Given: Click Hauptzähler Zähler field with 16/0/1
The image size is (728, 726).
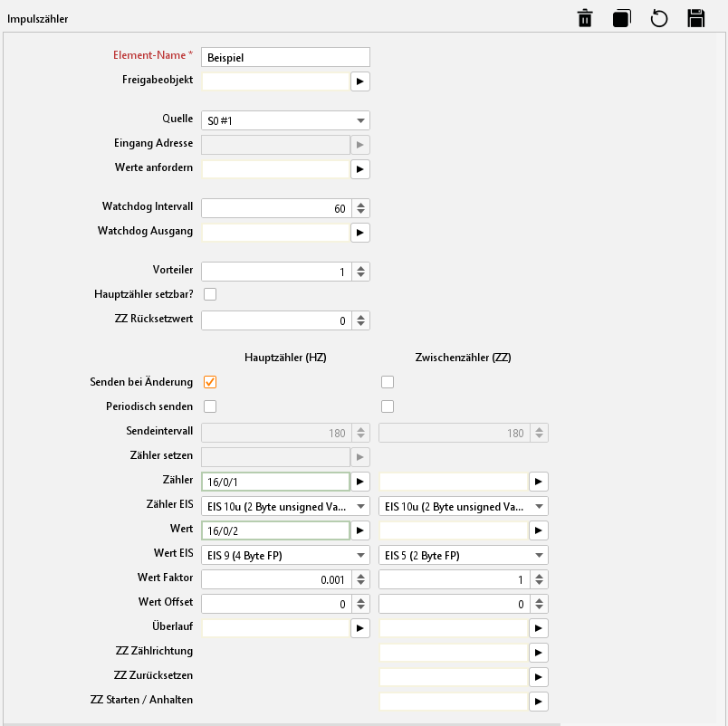Looking at the screenshot, I should click(275, 482).
